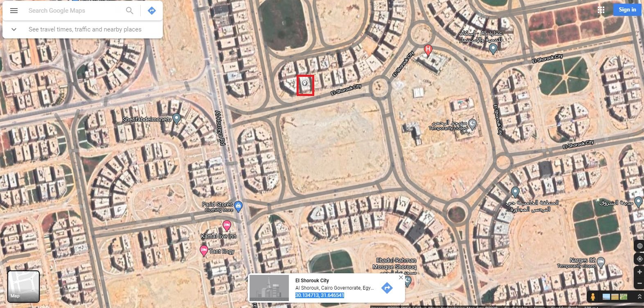Select the Farid Stores clothing store marker
This screenshot has width=644, height=308.
[239, 206]
